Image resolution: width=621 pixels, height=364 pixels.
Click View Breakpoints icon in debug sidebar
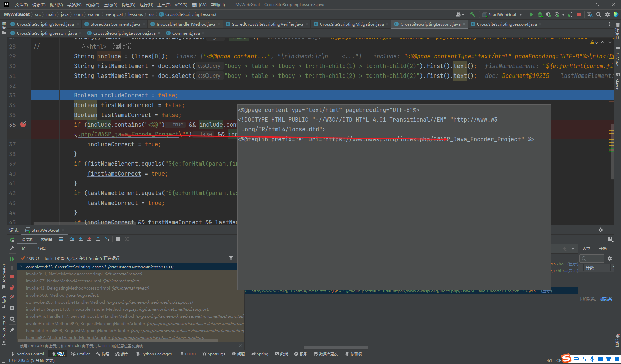click(x=12, y=287)
